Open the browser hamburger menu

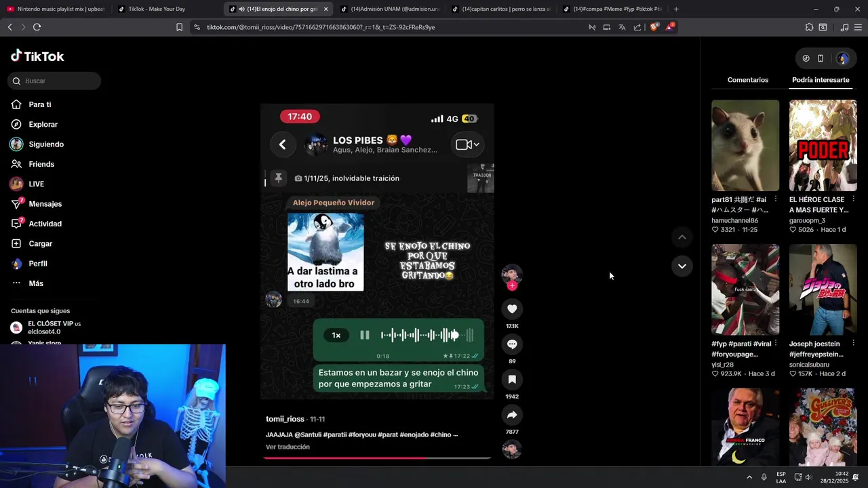[858, 27]
